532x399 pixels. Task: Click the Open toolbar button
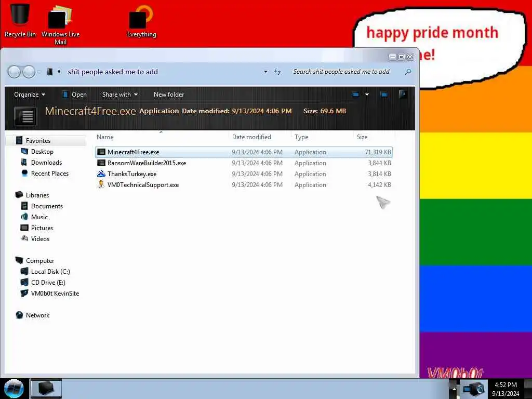coord(75,95)
